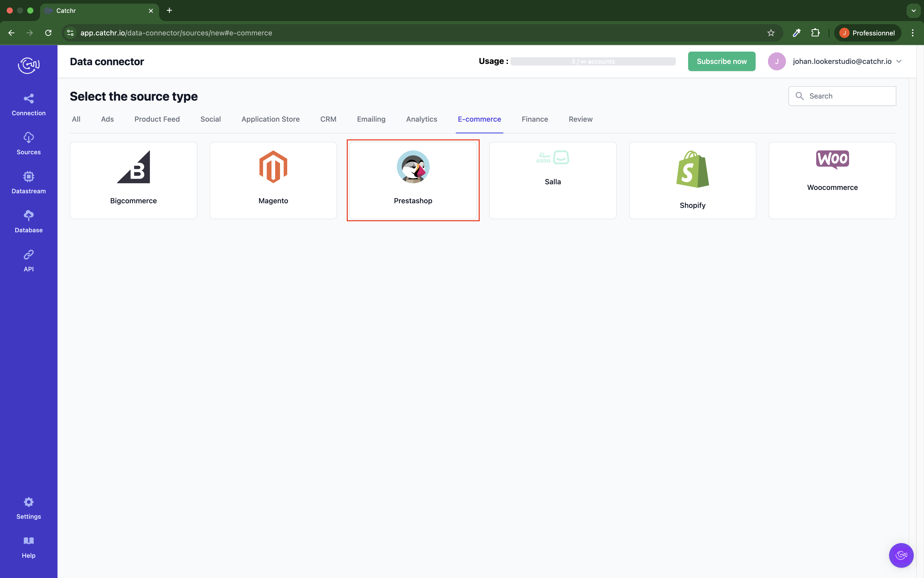Open the Datastream section in sidebar
Screen dimensions: 924x578
[29, 183]
